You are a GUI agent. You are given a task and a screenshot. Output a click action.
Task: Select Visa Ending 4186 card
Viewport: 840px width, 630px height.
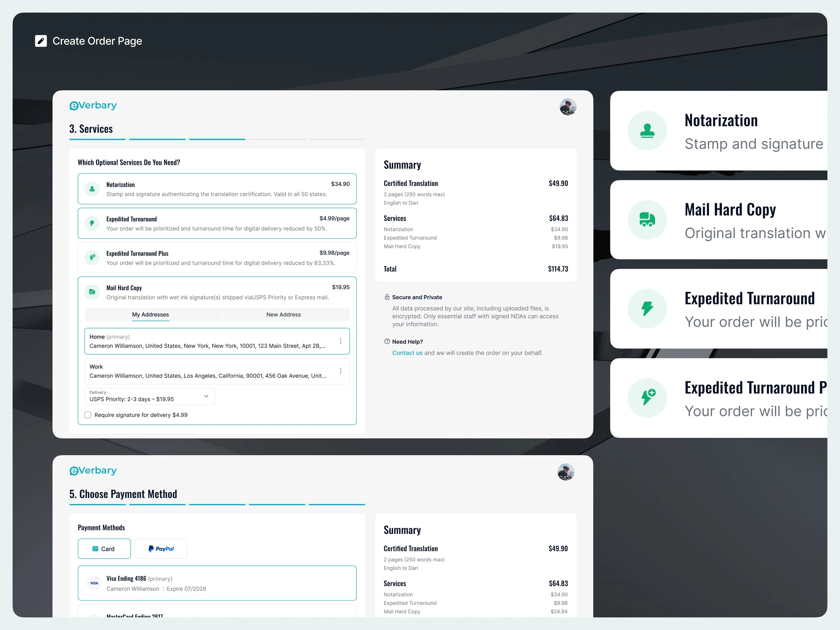(217, 583)
